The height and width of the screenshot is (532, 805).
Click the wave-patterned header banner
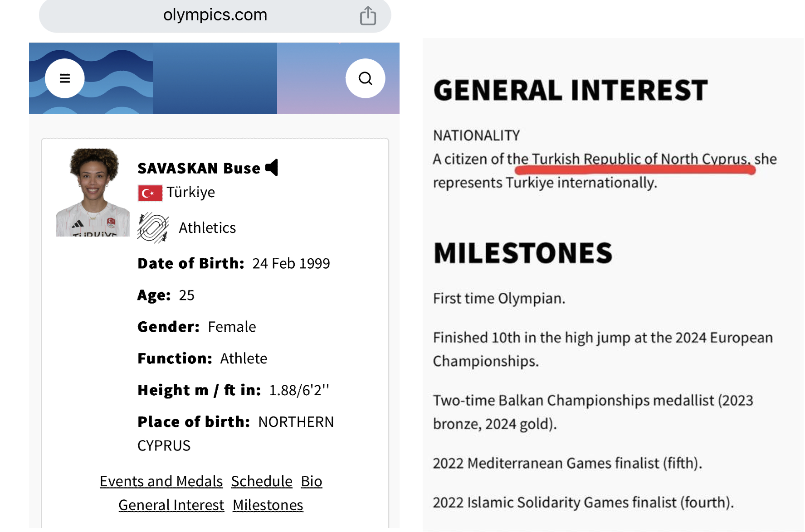(214, 78)
